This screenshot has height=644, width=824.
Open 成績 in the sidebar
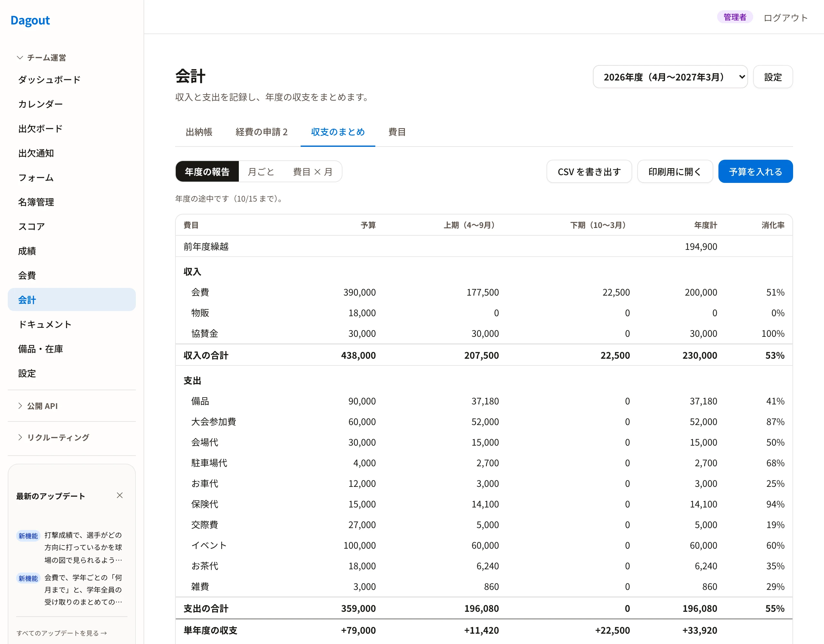pyautogui.click(x=72, y=251)
